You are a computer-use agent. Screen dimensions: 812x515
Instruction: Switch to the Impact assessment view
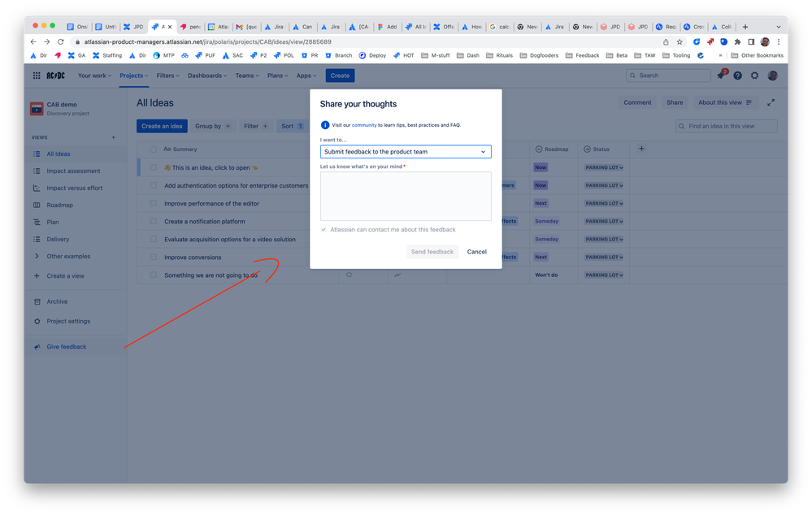coord(72,171)
